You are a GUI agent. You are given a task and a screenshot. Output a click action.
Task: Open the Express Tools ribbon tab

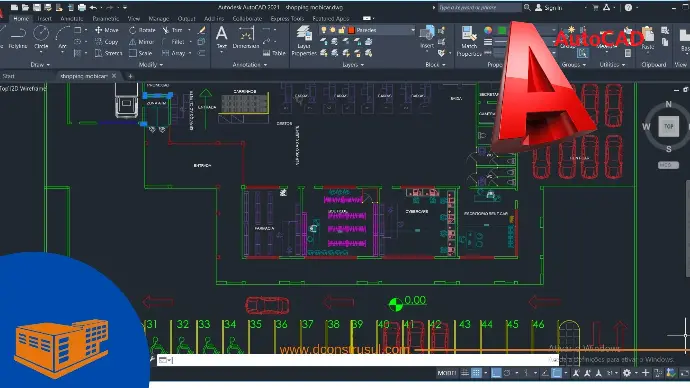coord(287,18)
